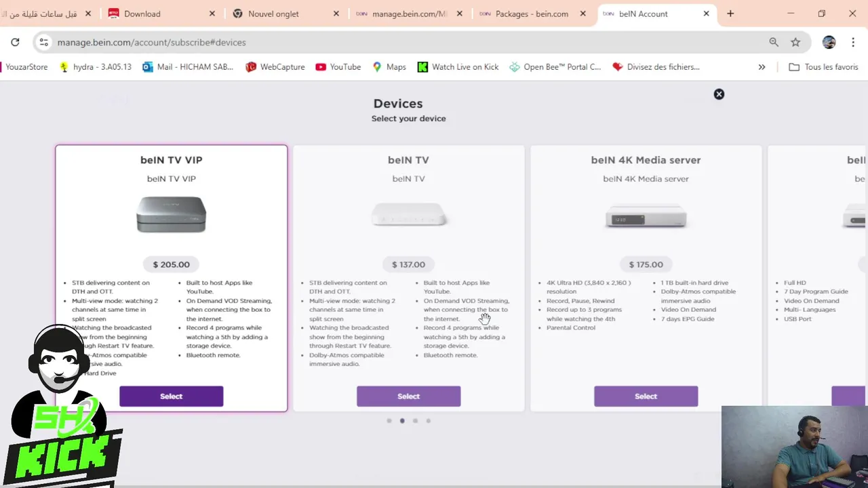Viewport: 868px width, 488px height.
Task: Click the beIN TV VIP box image
Action: [x=171, y=214]
